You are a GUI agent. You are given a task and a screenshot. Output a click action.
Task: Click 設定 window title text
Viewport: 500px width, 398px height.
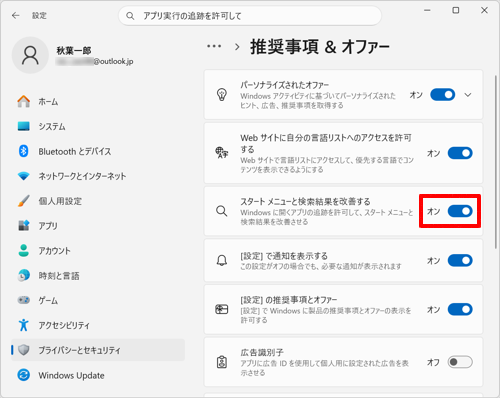click(x=39, y=15)
